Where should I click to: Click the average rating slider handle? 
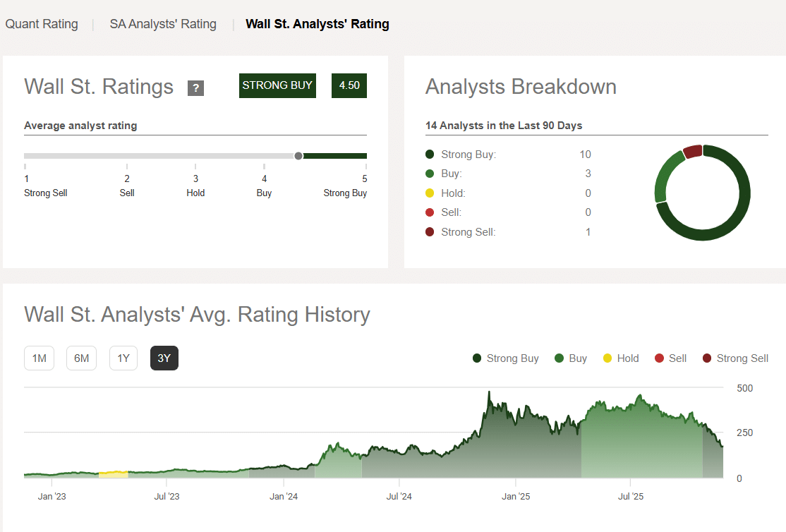[x=298, y=156]
